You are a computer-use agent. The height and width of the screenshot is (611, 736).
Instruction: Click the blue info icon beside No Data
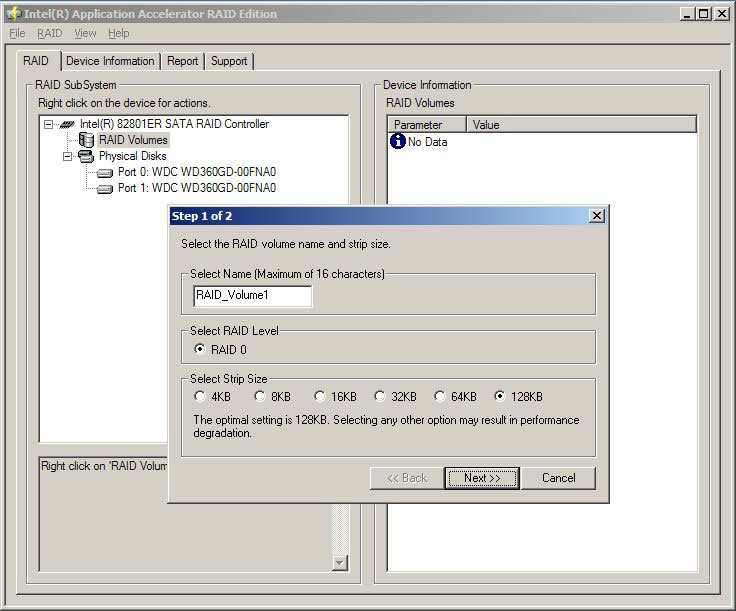click(x=398, y=141)
